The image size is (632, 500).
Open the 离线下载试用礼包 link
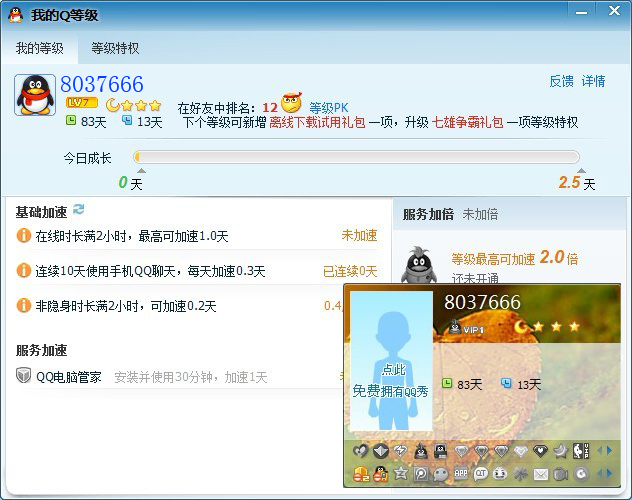(x=317, y=122)
